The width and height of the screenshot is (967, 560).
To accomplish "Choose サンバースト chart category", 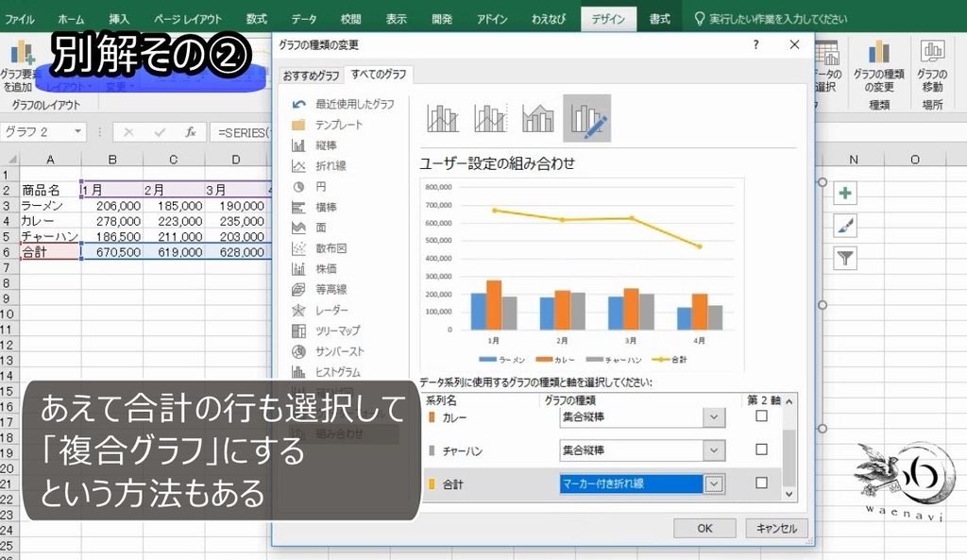I will 328,351.
